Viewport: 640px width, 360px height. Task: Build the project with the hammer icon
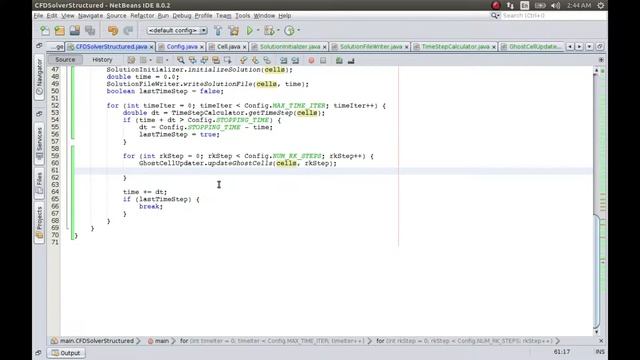pyautogui.click(x=218, y=31)
